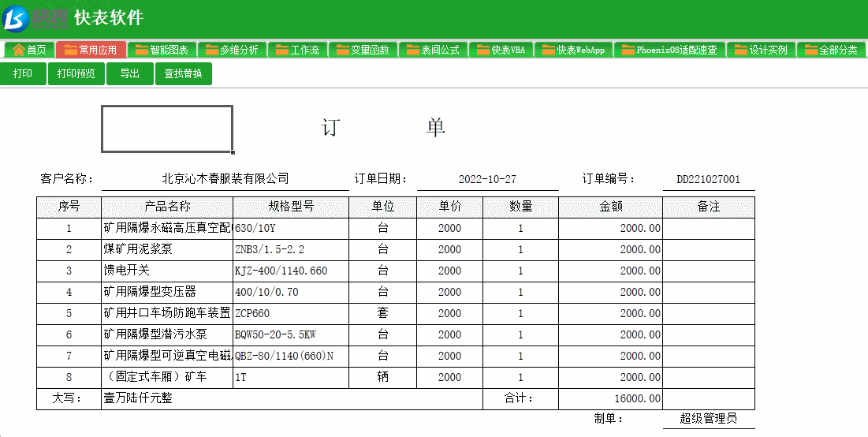Click spec cell ZCP660

(291, 313)
